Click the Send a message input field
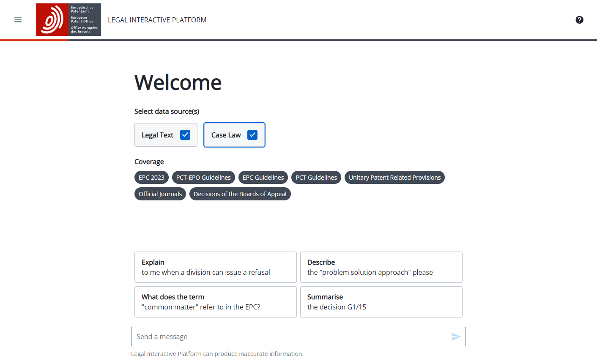 point(275,337)
